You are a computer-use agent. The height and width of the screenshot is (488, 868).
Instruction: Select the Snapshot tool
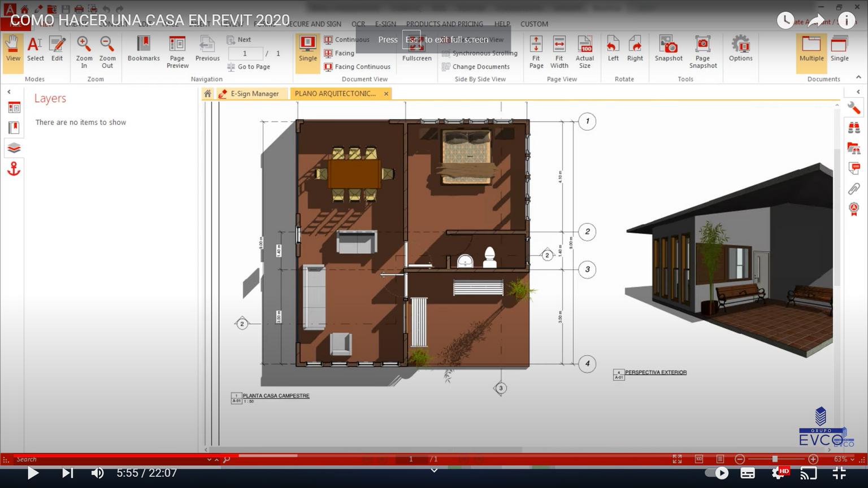pyautogui.click(x=669, y=49)
